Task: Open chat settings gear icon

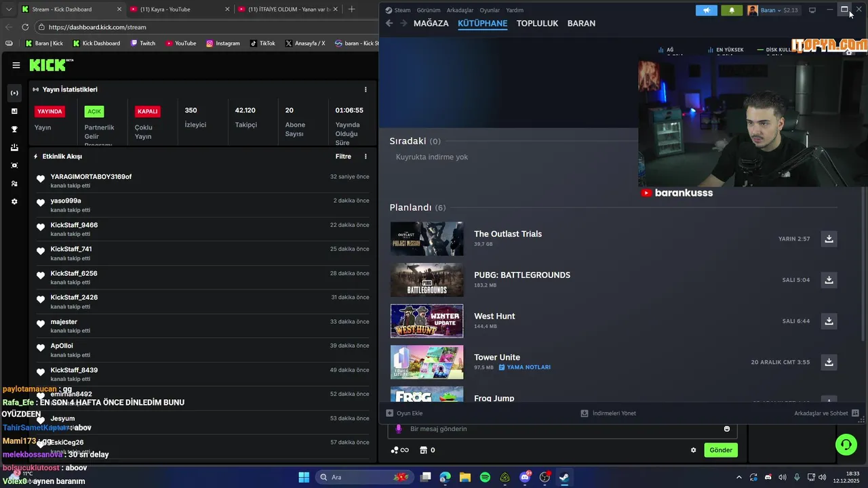Action: click(693, 450)
